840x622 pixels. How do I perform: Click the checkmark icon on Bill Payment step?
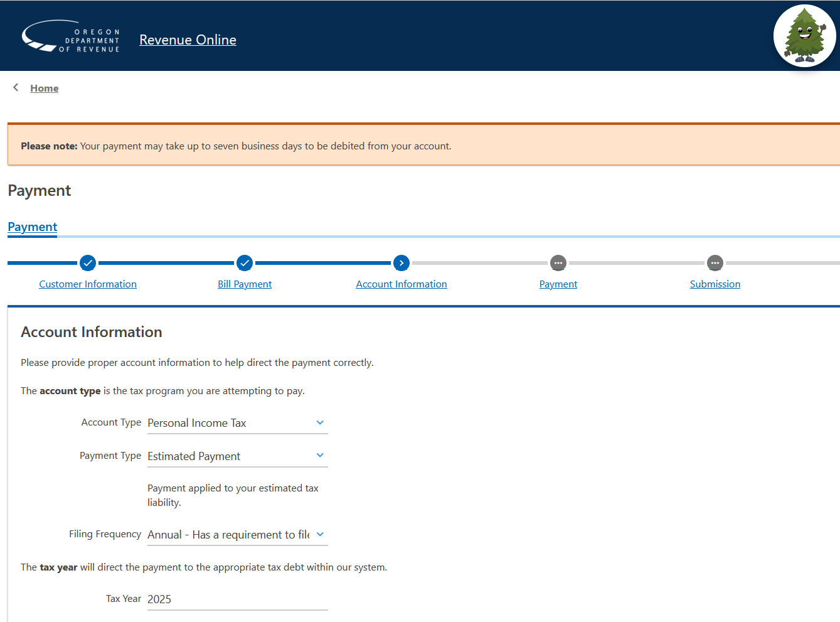point(245,263)
